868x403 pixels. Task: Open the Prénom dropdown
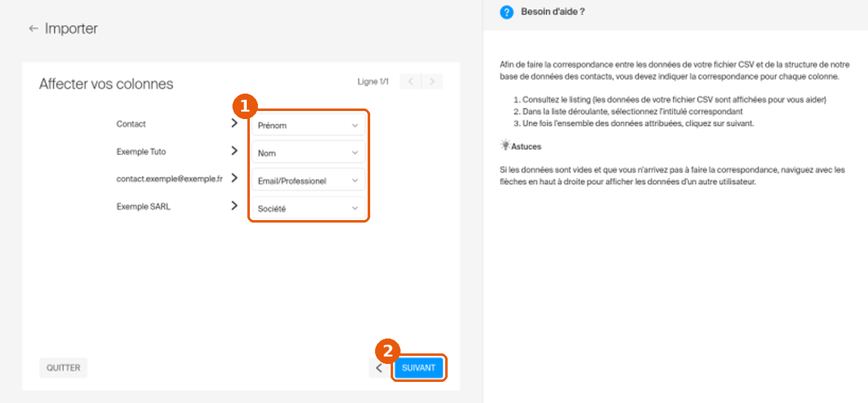(x=308, y=125)
